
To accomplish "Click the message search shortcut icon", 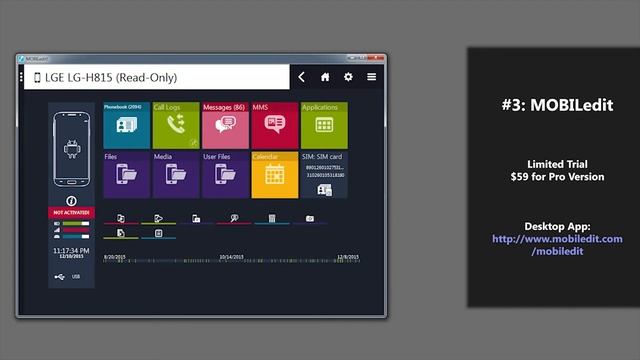I will tap(234, 219).
